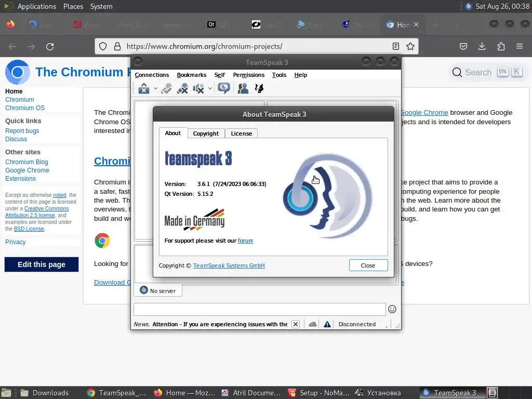
Task: Switch to the Qt browser tab
Action: 222,24
